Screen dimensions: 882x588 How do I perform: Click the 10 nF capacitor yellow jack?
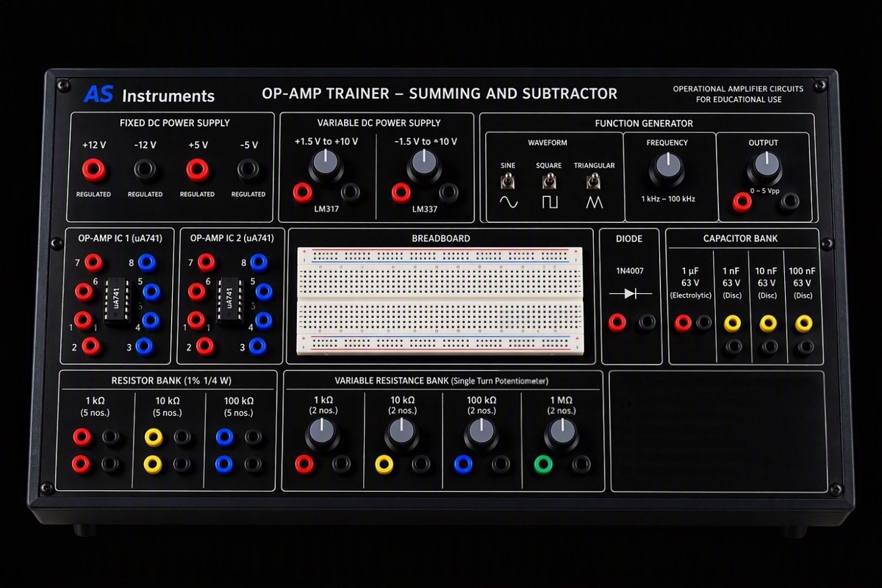[x=768, y=322]
